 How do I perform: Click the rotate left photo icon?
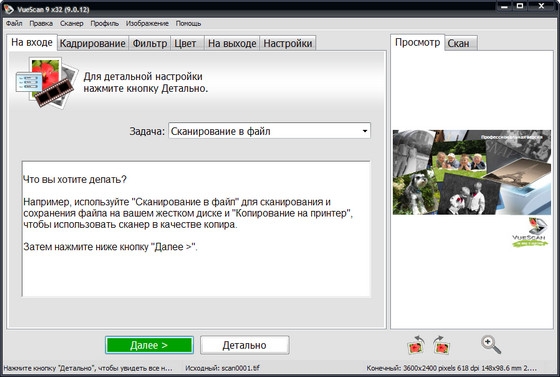pos(416,345)
